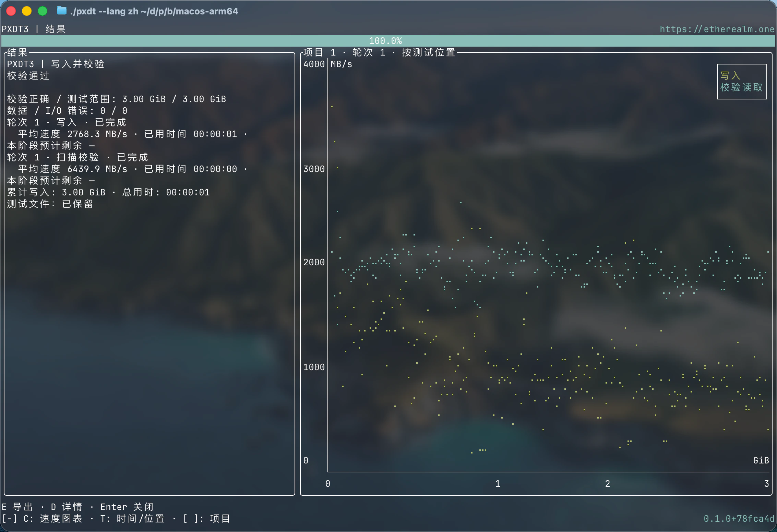Click the '写入' legend entry

pos(730,75)
